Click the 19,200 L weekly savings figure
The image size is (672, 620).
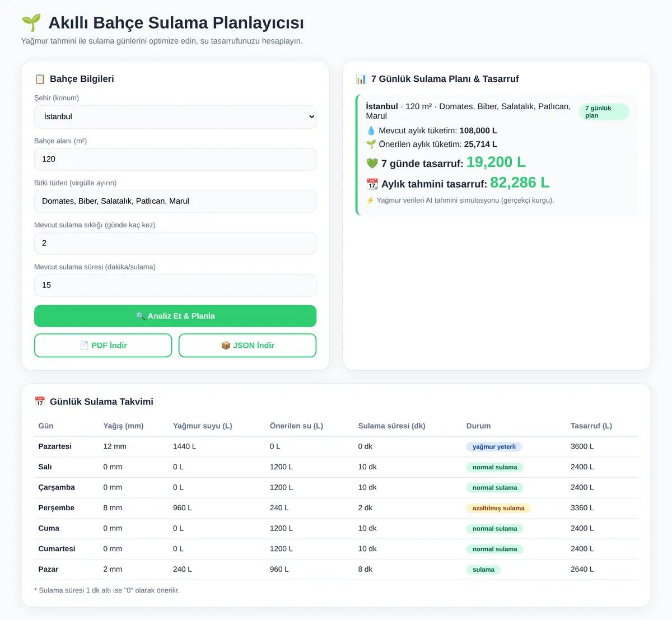496,162
